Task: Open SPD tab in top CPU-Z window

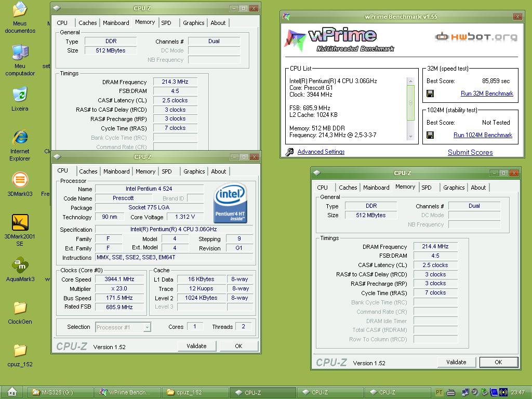Action: pos(166,23)
